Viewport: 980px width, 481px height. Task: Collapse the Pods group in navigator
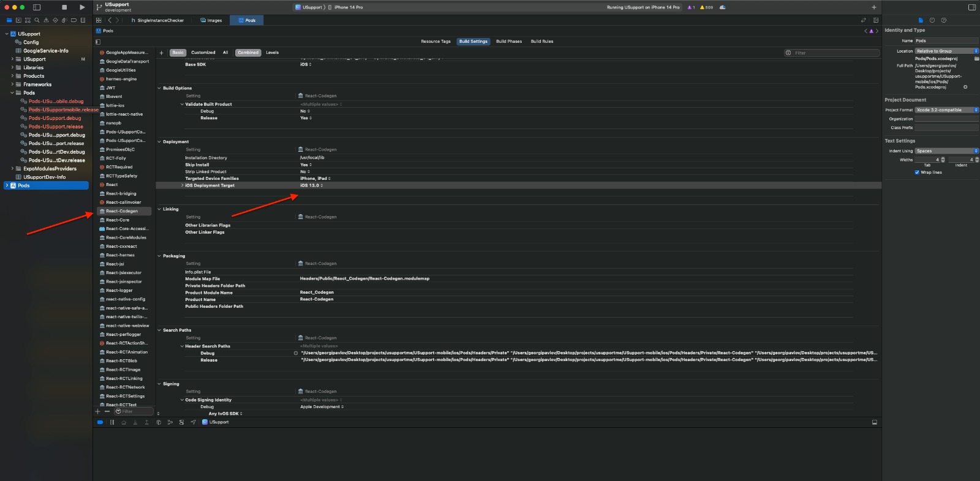click(x=12, y=93)
